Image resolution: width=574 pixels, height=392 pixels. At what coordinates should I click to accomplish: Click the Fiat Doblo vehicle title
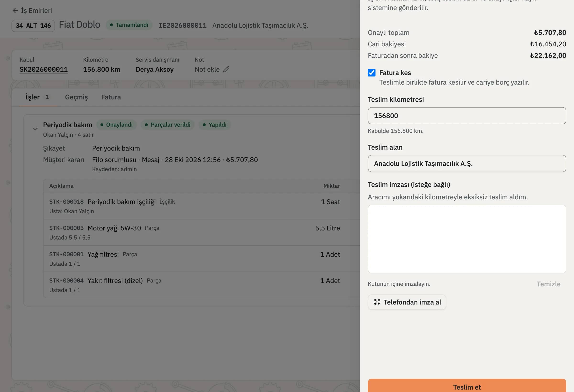(80, 24)
